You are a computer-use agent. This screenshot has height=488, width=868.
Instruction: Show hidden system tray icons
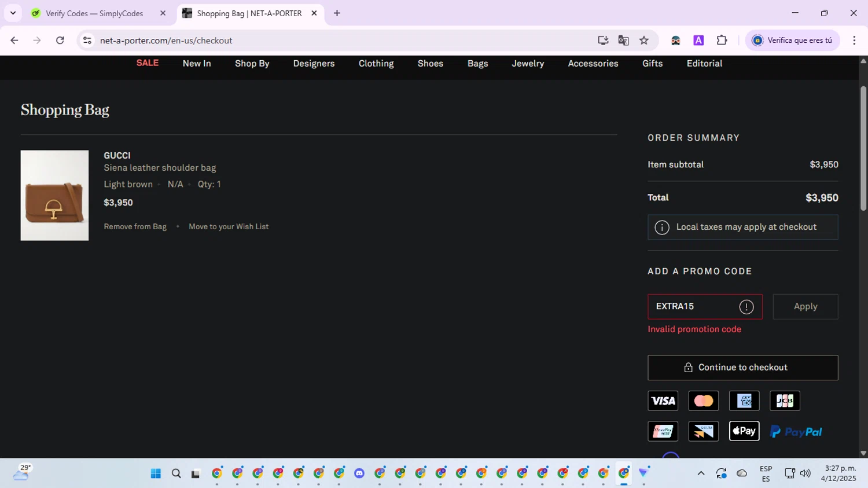pos(701,474)
